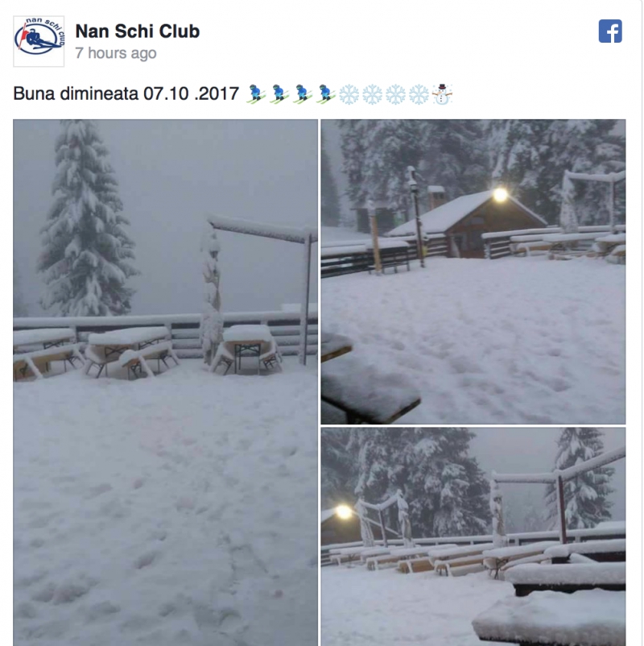Click the snow-covered picnic tables in the large photo
This screenshot has width=644, height=646.
point(147,351)
